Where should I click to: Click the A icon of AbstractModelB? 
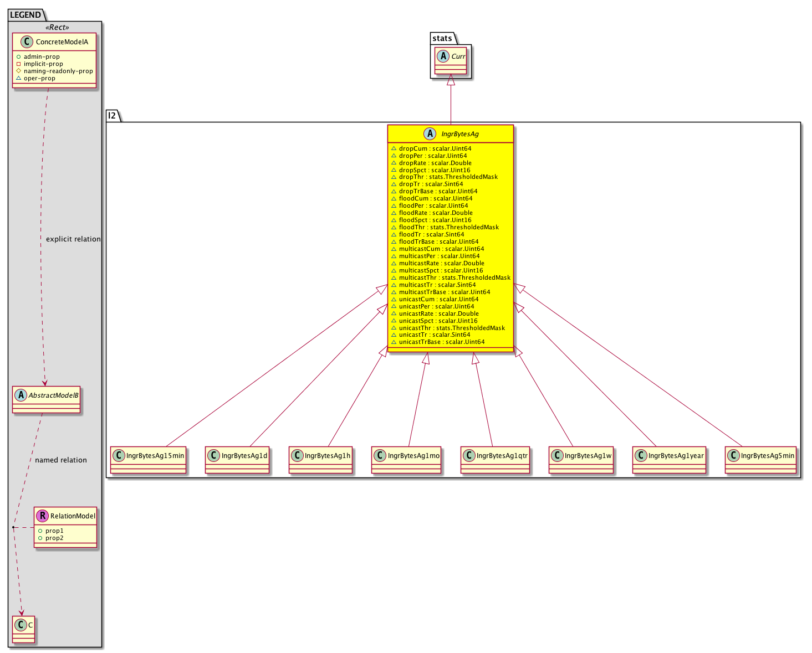pos(21,395)
